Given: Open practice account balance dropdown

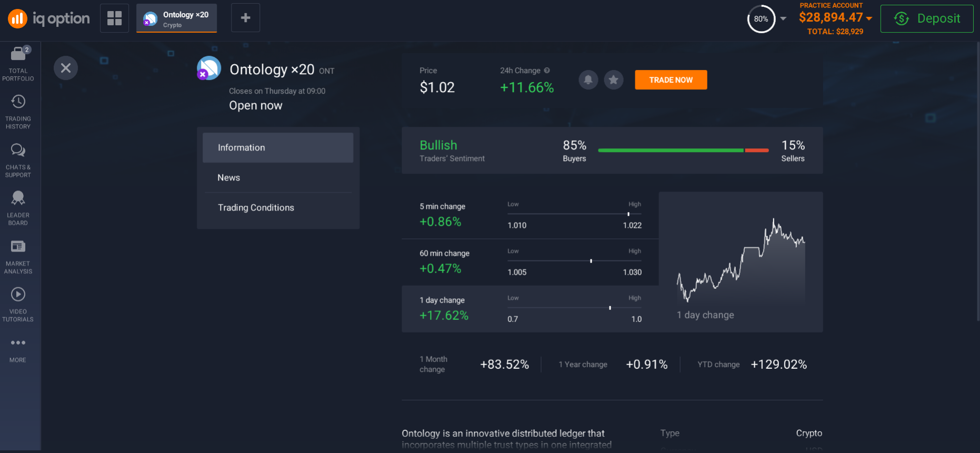Looking at the screenshot, I should [x=835, y=17].
